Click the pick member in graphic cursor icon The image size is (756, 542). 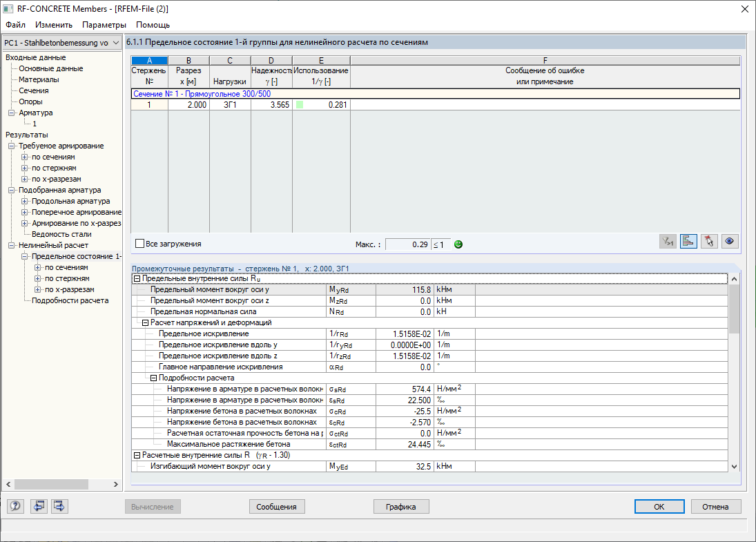pos(709,242)
